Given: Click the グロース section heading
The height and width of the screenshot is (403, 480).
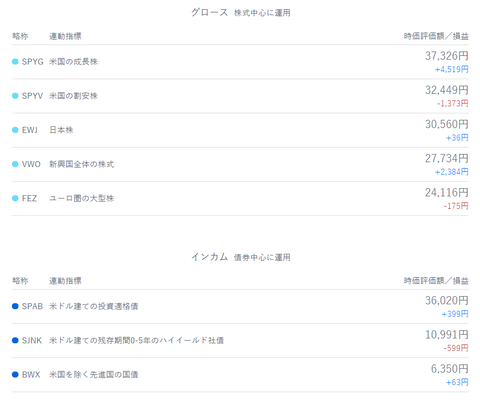Looking at the screenshot, I should click(209, 13).
